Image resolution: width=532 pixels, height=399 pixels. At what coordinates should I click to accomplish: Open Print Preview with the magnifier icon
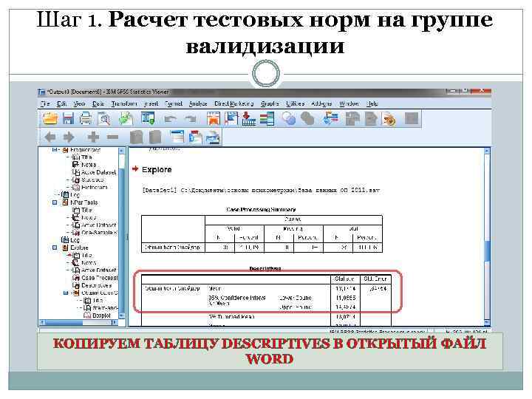tap(104, 119)
